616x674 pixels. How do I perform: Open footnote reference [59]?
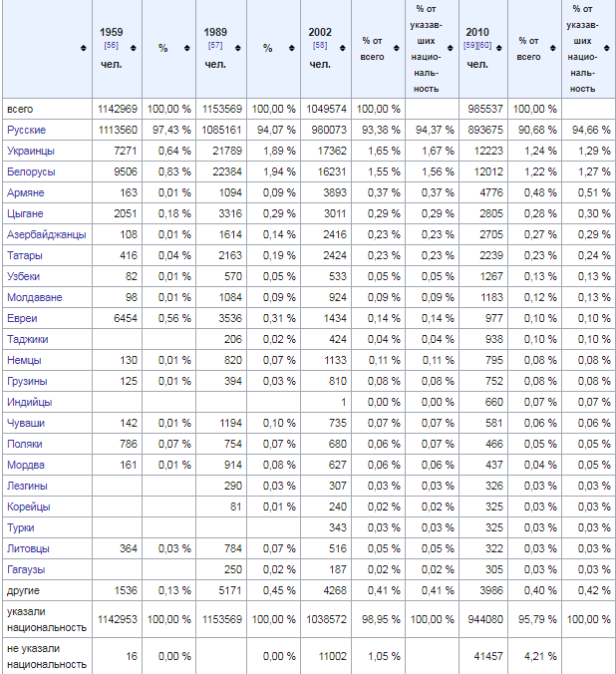tap(470, 46)
